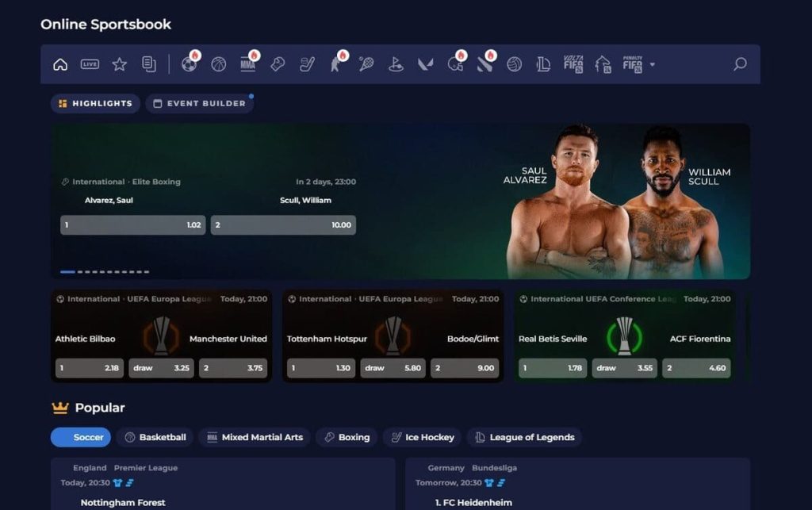812x510 pixels.
Task: Select the Tennis racket icon
Action: click(366, 64)
